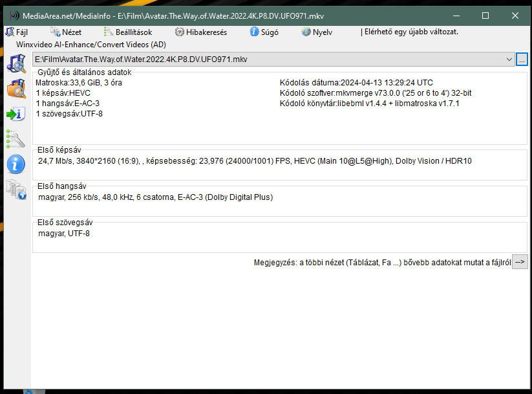Close the MediaInfo window
The height and width of the screenshot is (394, 532).
coord(515,16)
